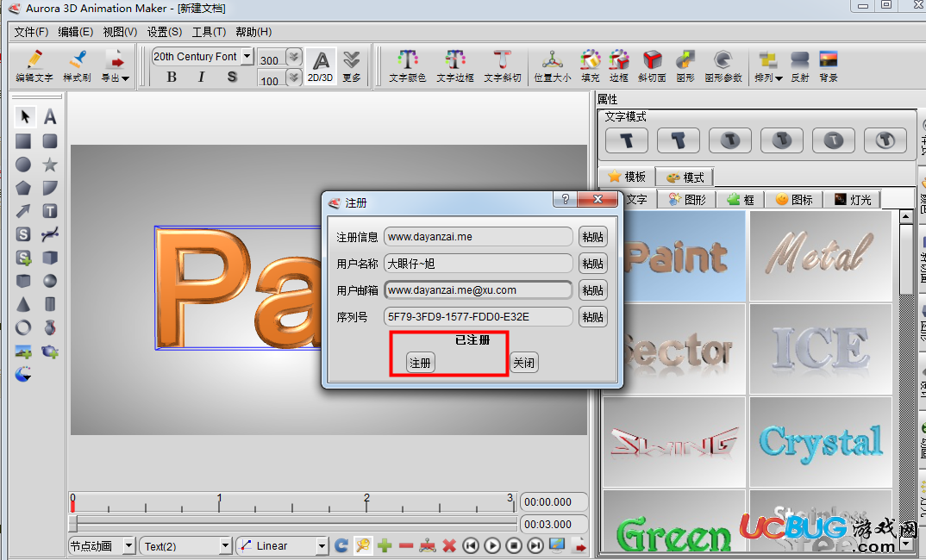This screenshot has height=560, width=926.
Task: Open the 斜切面 bevel face tool
Action: [652, 66]
